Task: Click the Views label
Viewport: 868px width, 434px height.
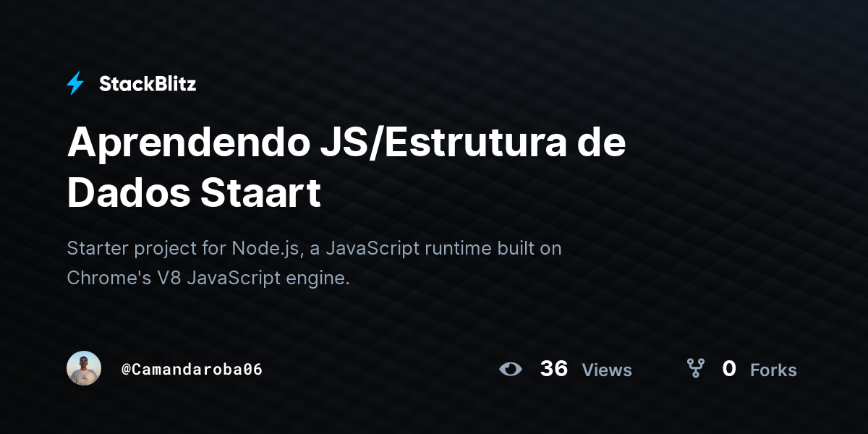Action: tap(607, 370)
